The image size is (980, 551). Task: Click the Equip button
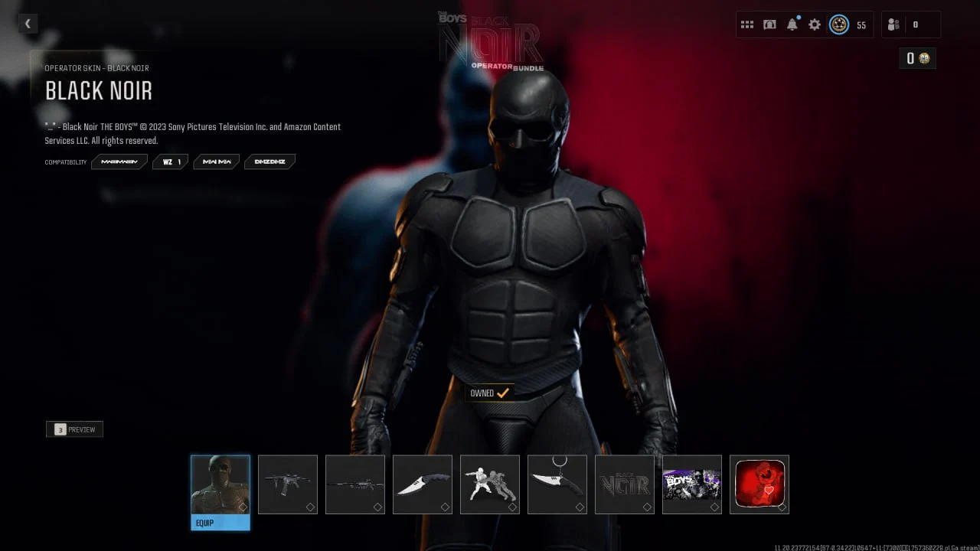(x=220, y=523)
